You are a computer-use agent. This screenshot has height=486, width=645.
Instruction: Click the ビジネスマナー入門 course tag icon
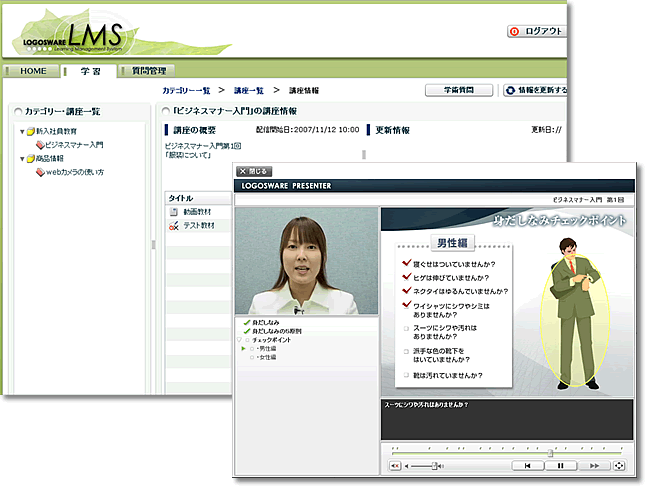(40, 145)
